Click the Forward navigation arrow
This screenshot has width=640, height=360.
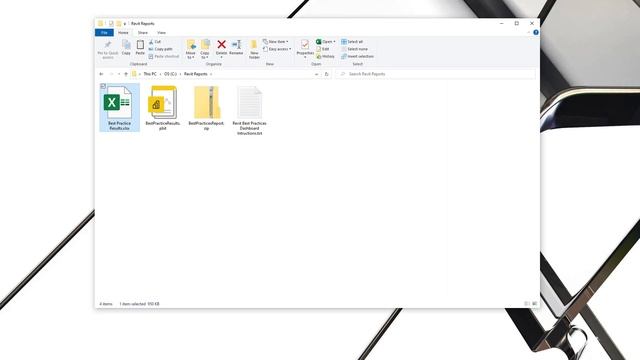point(111,74)
